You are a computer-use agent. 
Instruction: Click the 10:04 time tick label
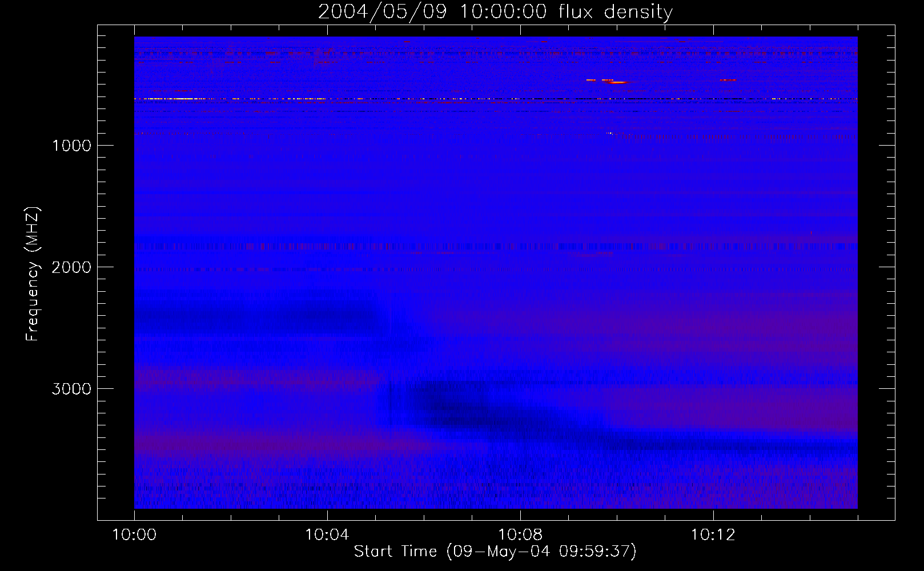(x=327, y=535)
